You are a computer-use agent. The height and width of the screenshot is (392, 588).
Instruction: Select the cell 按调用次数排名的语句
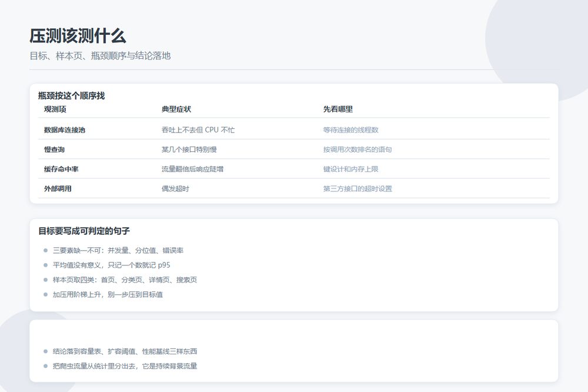pyautogui.click(x=358, y=150)
